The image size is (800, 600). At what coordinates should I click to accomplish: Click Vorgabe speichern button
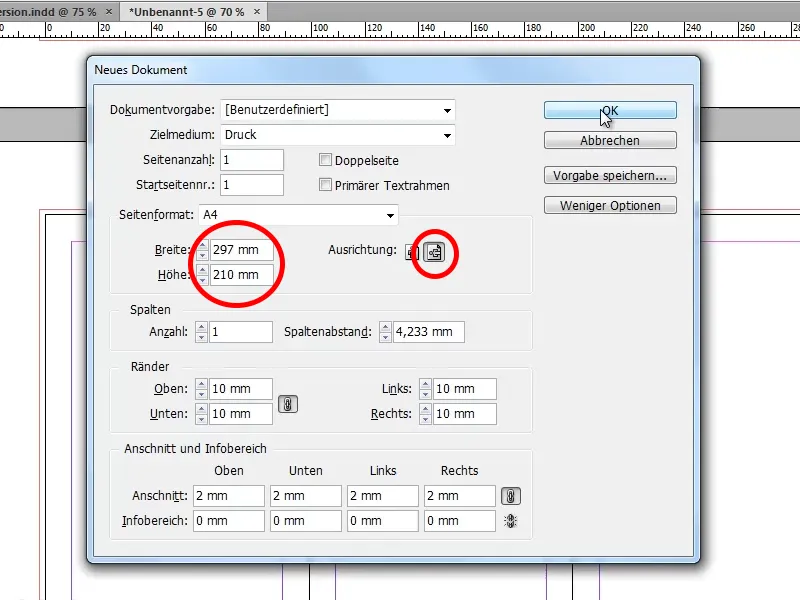610,175
